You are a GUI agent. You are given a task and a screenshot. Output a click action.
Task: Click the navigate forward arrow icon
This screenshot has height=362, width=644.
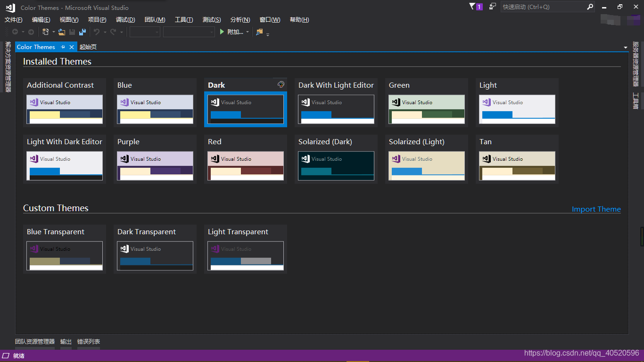click(x=31, y=32)
